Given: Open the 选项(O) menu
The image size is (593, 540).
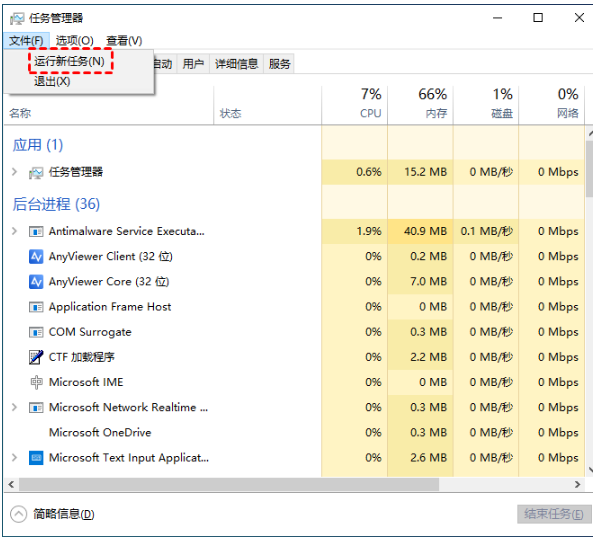Looking at the screenshot, I should (75, 40).
